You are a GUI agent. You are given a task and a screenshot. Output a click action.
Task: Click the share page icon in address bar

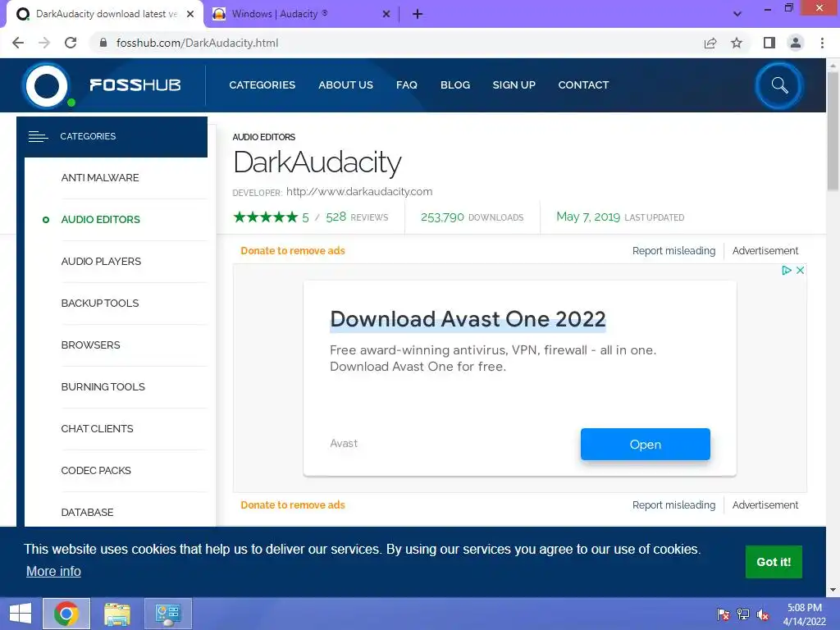710,43
